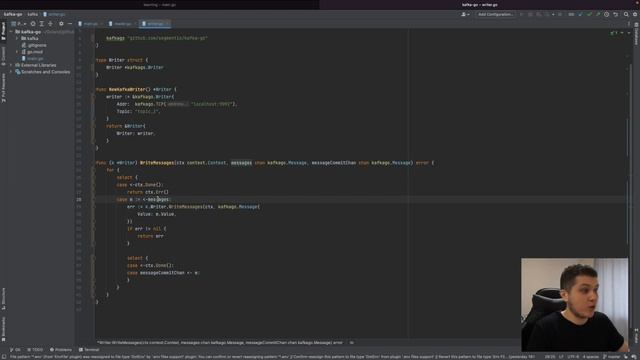This screenshot has width=640, height=360.
Task: Open Search Everywhere magnifier icon
Action: (x=626, y=14)
